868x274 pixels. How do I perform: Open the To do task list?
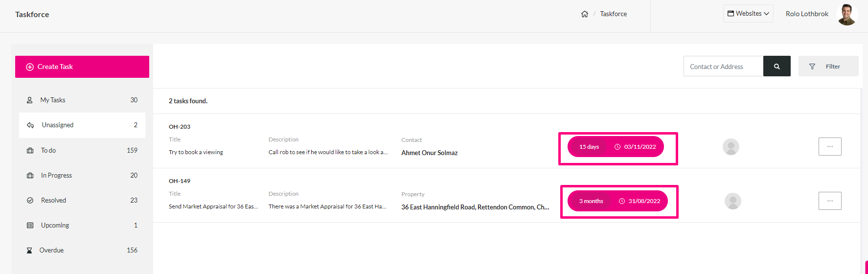tap(82, 150)
